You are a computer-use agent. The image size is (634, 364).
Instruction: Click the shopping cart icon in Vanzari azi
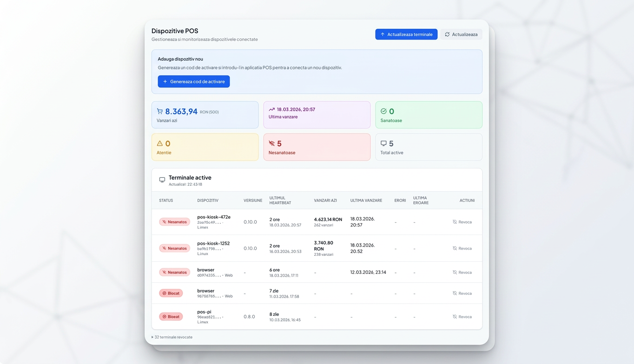point(160,111)
